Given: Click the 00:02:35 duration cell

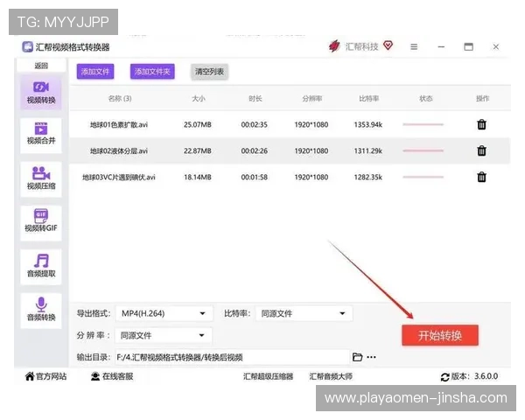Looking at the screenshot, I should [254, 124].
